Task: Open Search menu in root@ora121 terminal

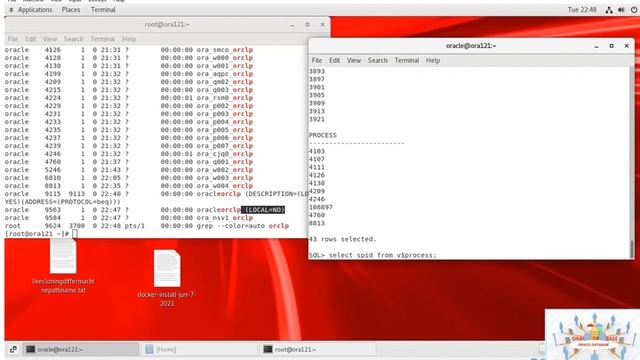Action: tap(73, 39)
